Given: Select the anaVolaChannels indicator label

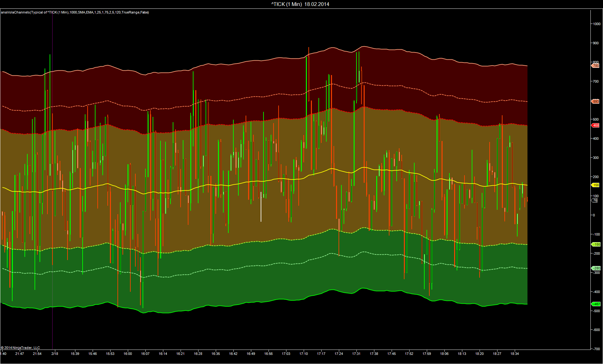Looking at the screenshot, I should [x=75, y=12].
